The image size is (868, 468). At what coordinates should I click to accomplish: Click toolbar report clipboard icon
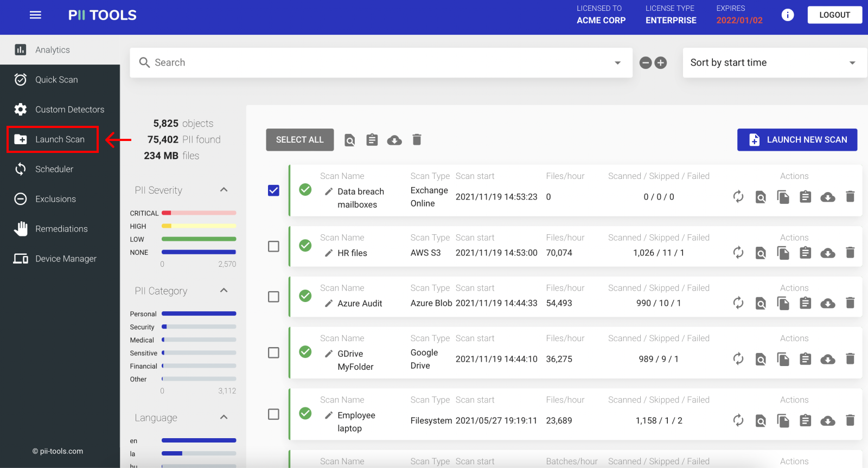click(372, 140)
